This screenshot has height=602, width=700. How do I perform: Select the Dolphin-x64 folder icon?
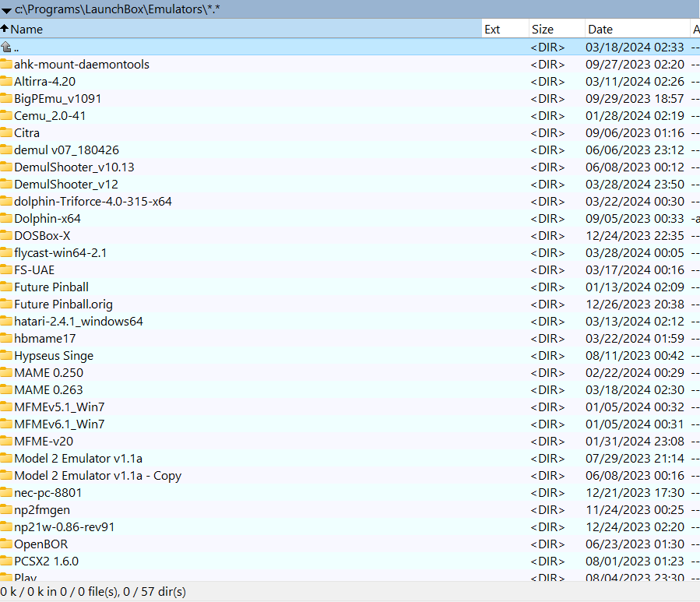(x=6, y=218)
